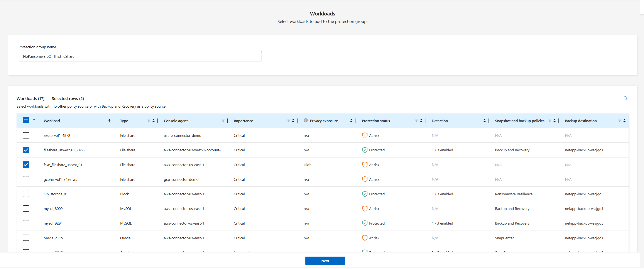Sort the Snapshot and backup policies column
This screenshot has width=644, height=269.
[x=554, y=121]
